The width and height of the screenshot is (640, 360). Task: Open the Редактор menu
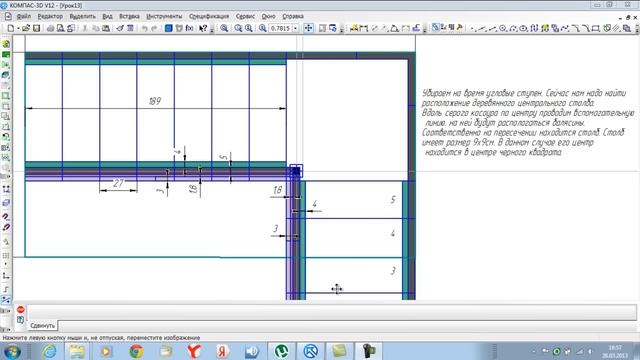[x=50, y=16]
